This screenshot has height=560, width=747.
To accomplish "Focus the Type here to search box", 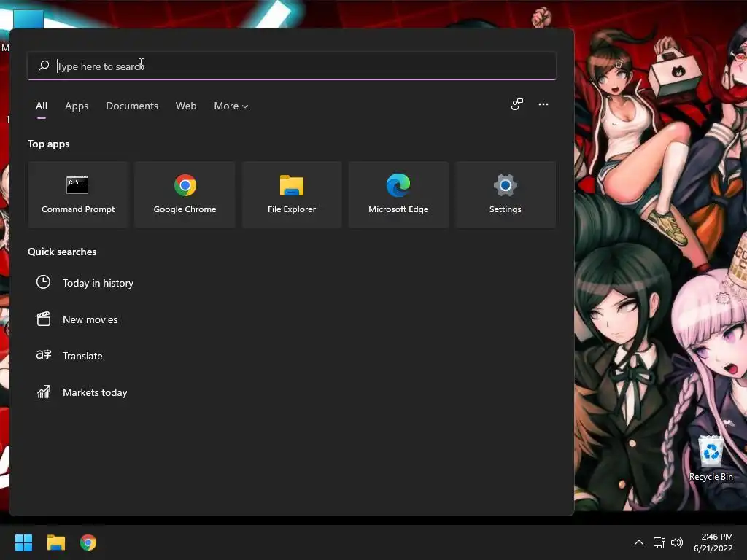I will point(292,66).
